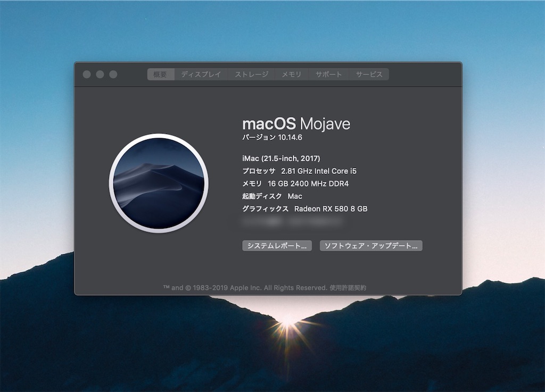
Task: Click the zoom window button
Action: (113, 74)
